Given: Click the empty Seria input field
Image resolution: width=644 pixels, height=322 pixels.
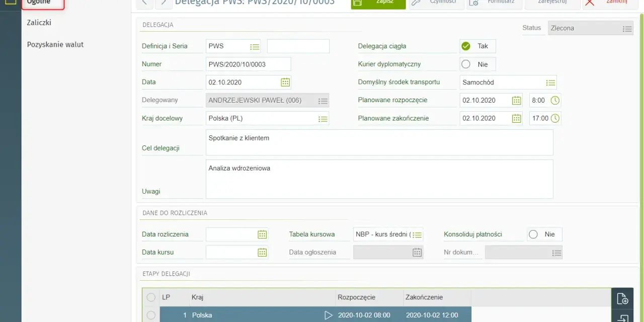Looking at the screenshot, I should (298, 46).
